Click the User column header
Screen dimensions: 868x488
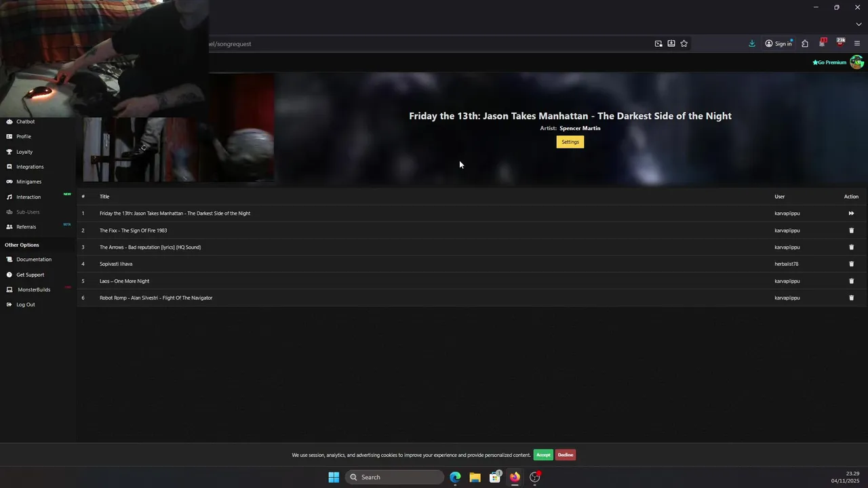click(780, 197)
